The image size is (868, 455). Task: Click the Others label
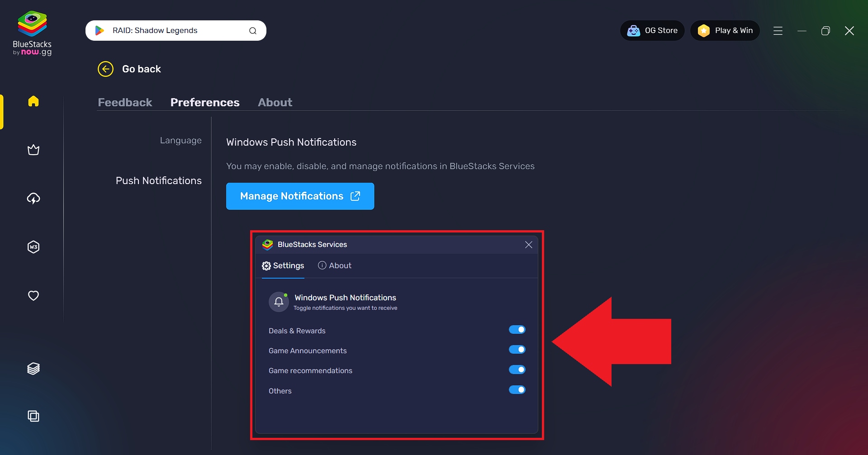coord(280,391)
